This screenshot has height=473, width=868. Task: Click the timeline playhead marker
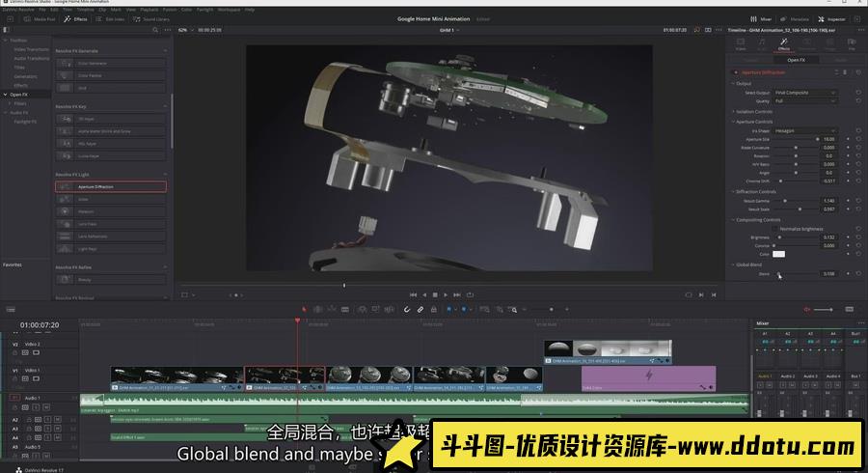coord(298,320)
